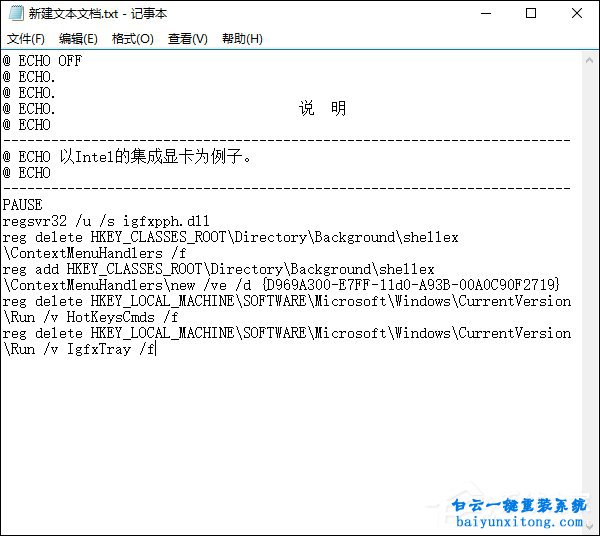Place cursor on the PAUSE line
The width and height of the screenshot is (600, 536).
[x=22, y=205]
